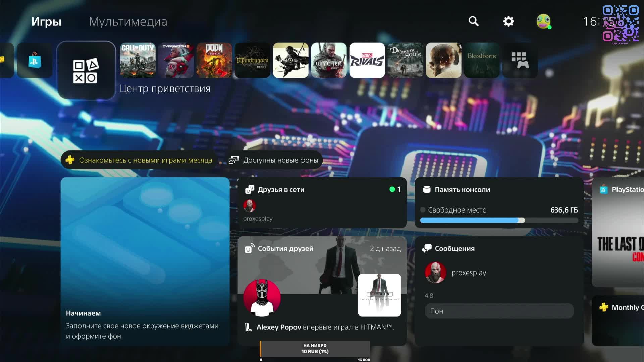644x362 pixels.
Task: Click the wallpapers picture icon
Action: tap(234, 160)
